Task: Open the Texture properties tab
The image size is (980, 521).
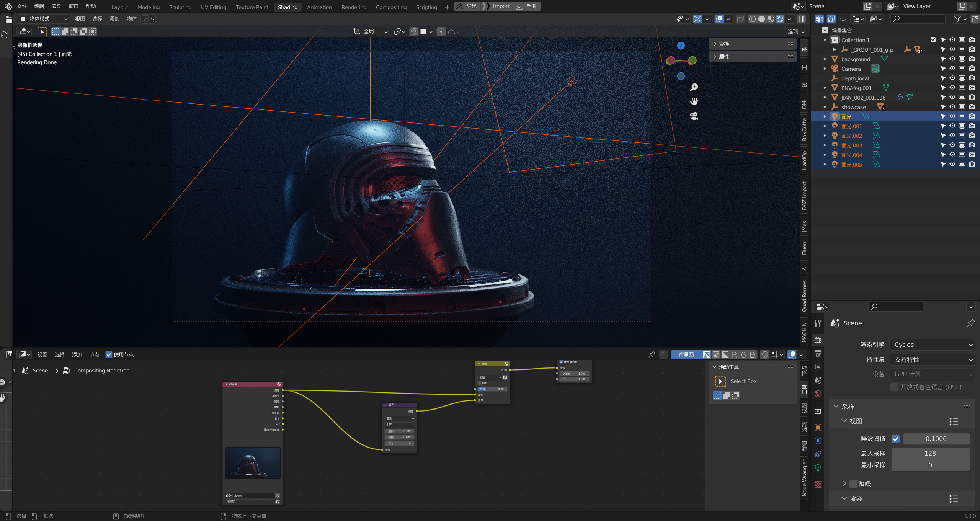Action: 818,485
